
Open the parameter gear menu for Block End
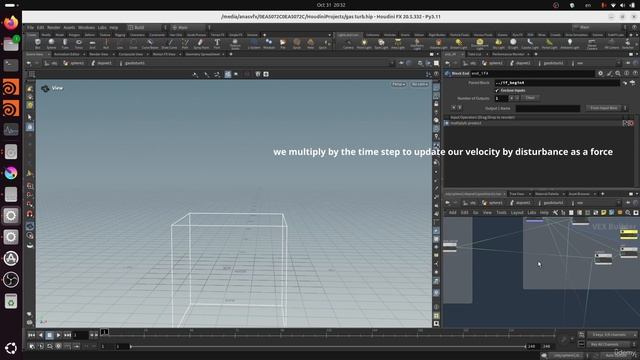click(x=600, y=73)
